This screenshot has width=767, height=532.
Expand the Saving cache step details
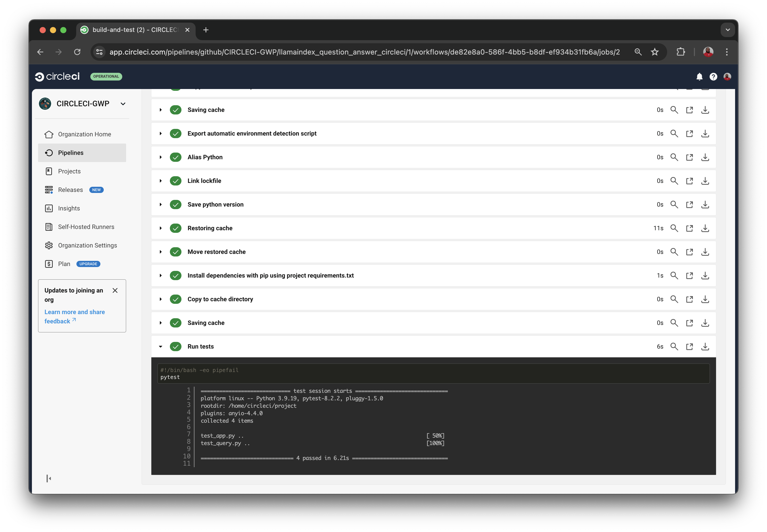(x=160, y=110)
